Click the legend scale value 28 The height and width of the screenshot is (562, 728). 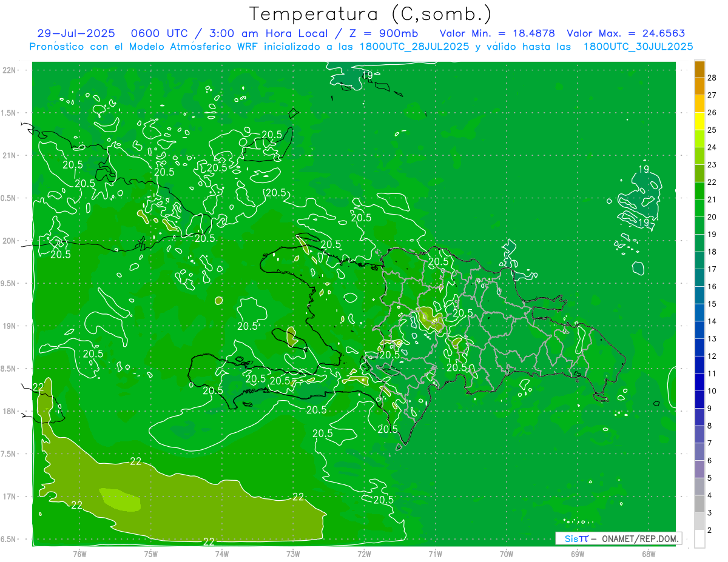712,77
